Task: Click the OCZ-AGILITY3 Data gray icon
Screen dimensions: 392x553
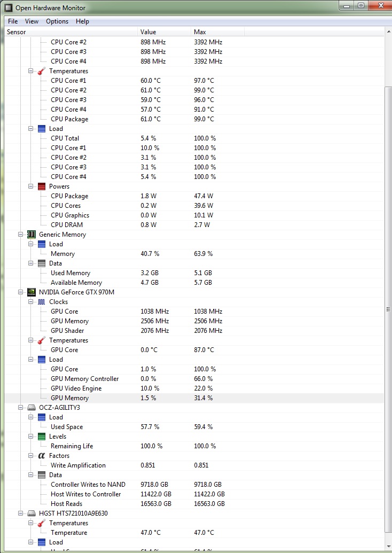Action: point(42,475)
